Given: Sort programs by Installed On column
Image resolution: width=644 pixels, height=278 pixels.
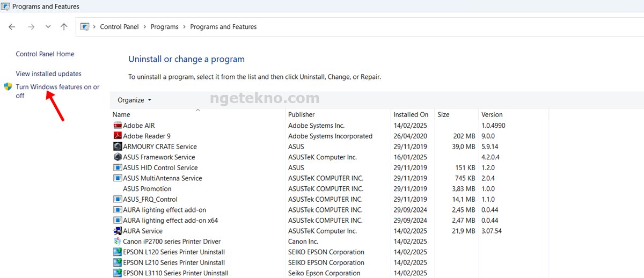Looking at the screenshot, I should (411, 114).
